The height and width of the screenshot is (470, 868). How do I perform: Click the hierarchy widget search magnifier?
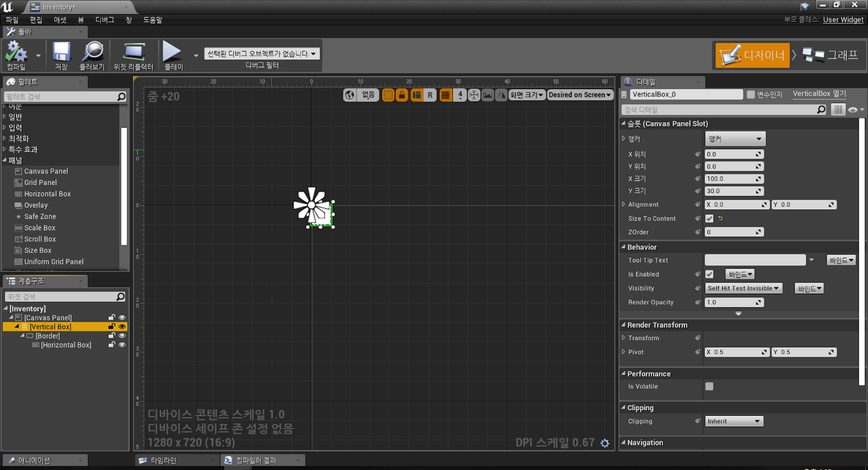click(x=120, y=297)
